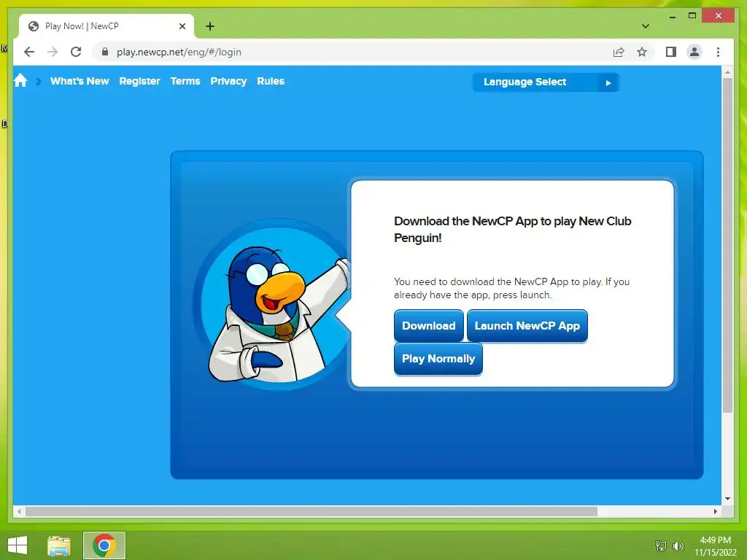Minimize the Chrome window

tap(672, 17)
